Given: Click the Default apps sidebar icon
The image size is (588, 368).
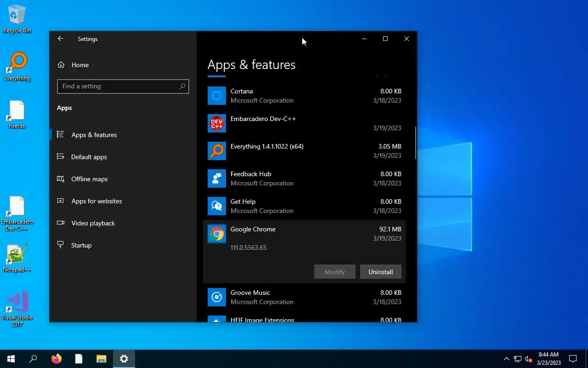Looking at the screenshot, I should pyautogui.click(x=60, y=157).
